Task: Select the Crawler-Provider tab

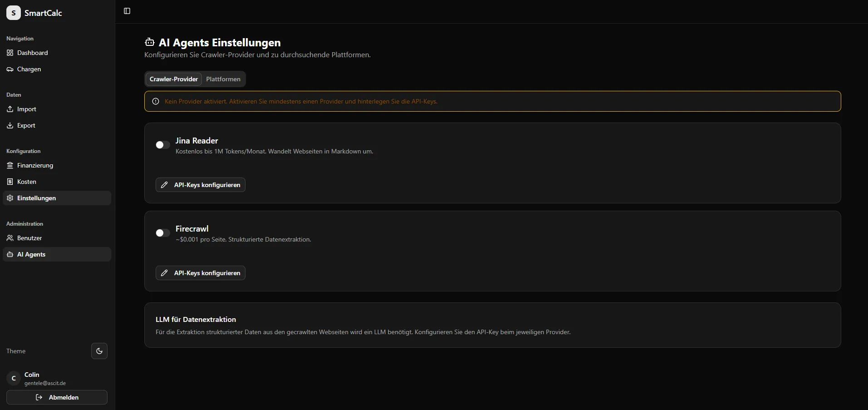Action: pos(174,79)
